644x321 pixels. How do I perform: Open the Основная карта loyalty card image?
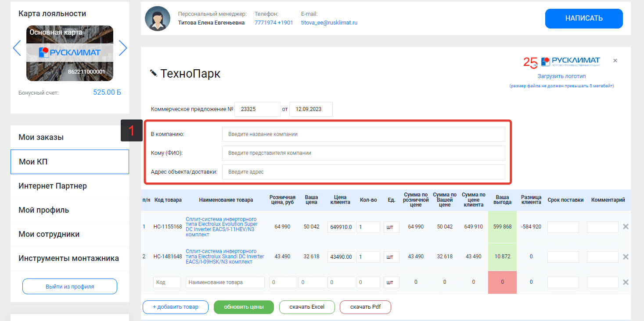coord(70,53)
